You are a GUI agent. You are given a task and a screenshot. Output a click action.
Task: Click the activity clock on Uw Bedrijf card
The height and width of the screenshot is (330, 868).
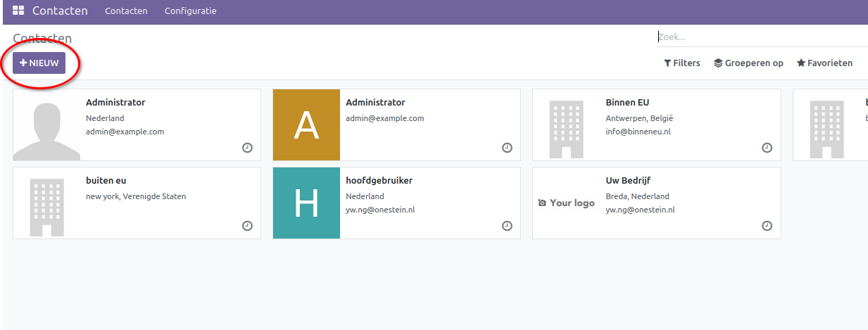coord(767,226)
